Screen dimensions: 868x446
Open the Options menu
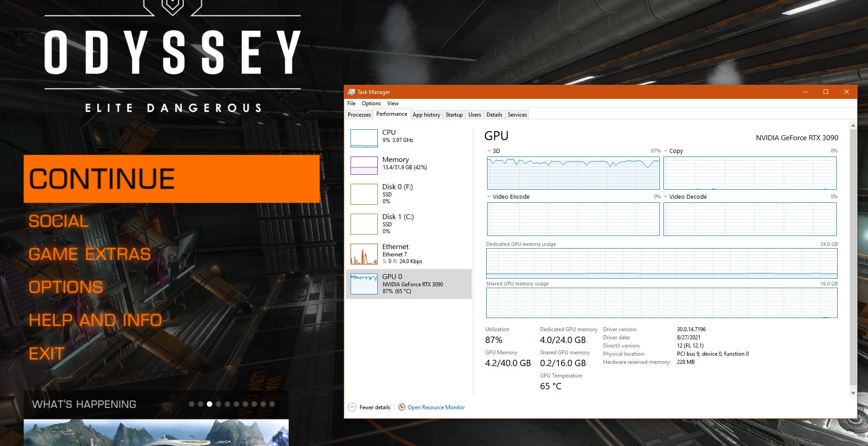tap(371, 103)
